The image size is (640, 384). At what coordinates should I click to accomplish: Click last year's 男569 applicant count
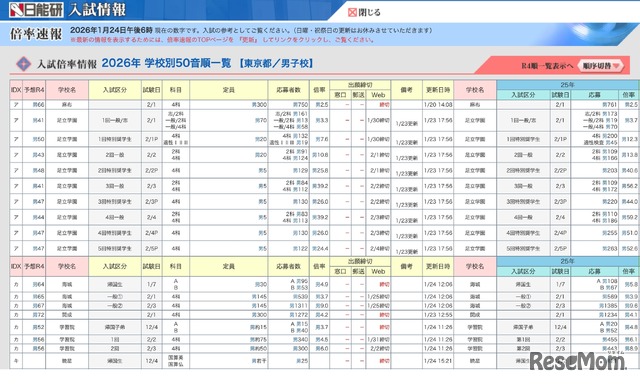tap(609, 297)
